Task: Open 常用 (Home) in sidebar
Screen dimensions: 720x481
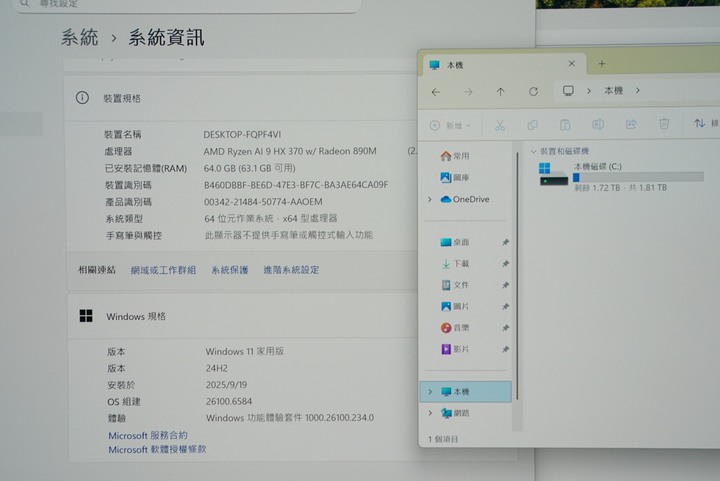Action: coord(455,156)
